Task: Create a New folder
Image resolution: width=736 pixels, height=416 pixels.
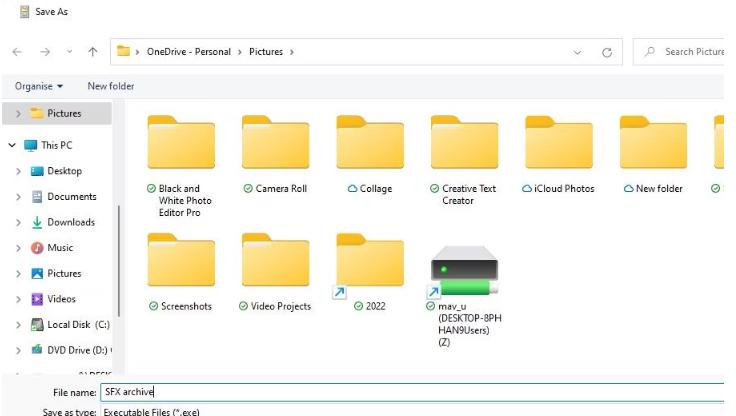Action: tap(111, 86)
